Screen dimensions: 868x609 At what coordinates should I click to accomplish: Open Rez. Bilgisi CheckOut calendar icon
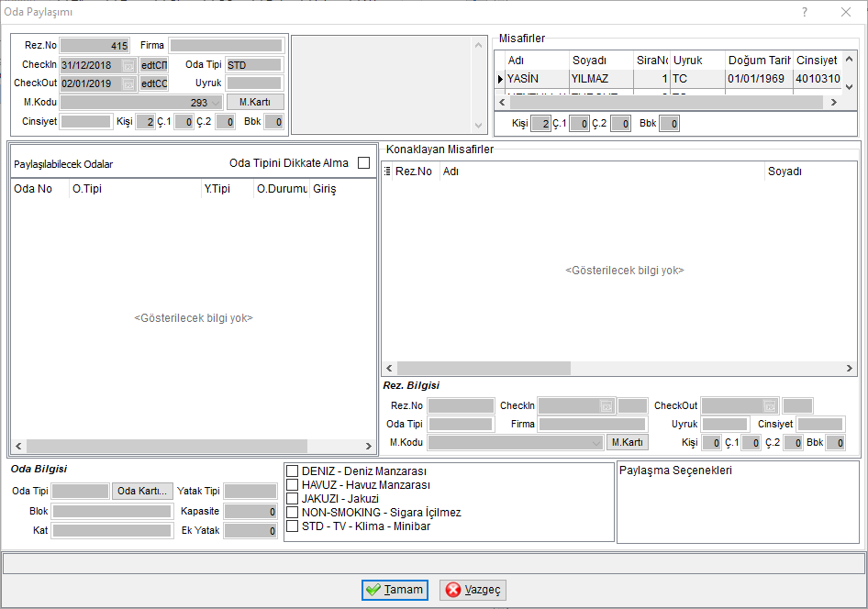(x=770, y=406)
